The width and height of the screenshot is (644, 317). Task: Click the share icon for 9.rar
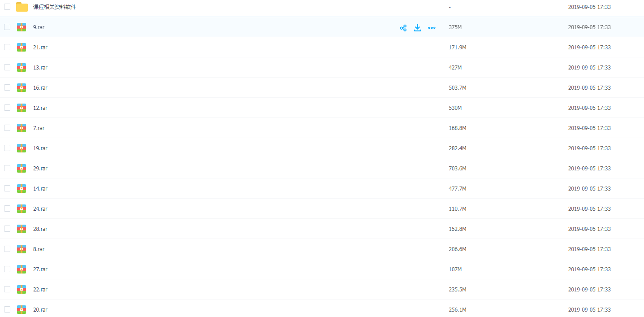(x=403, y=28)
